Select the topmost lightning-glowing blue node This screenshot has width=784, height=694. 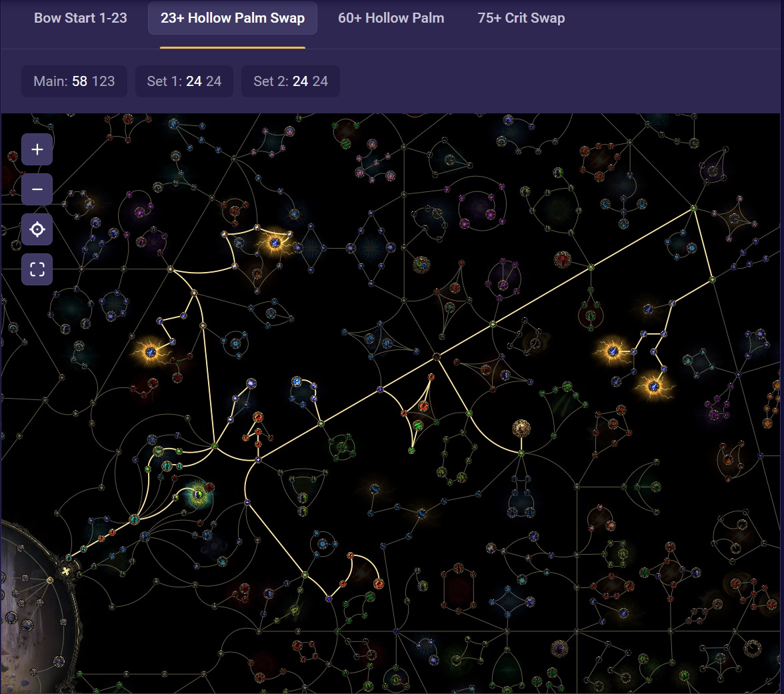pyautogui.click(x=275, y=243)
